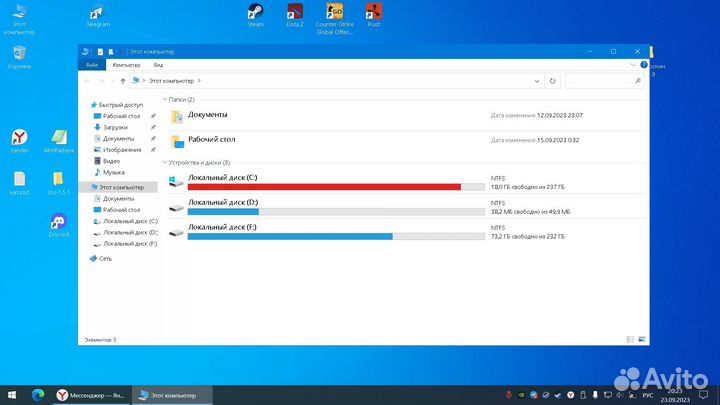720x405 pixels.
Task: Go up one level with the arrow
Action: point(123,81)
